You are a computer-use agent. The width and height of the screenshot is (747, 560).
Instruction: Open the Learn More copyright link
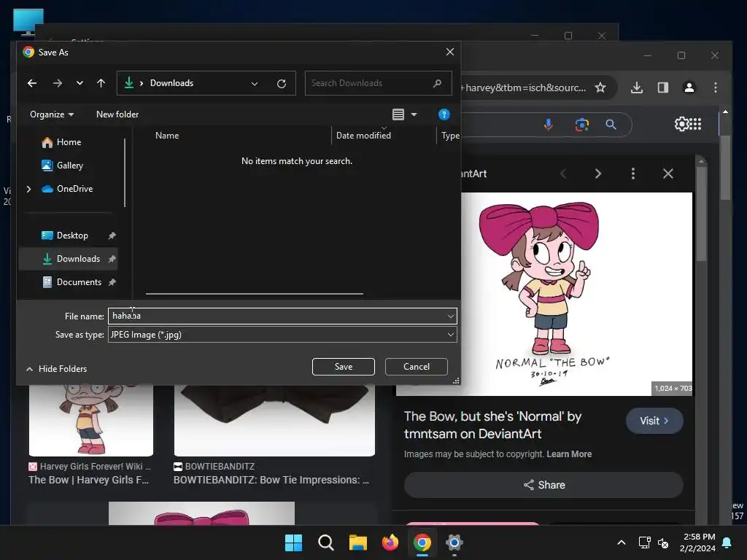coord(569,454)
